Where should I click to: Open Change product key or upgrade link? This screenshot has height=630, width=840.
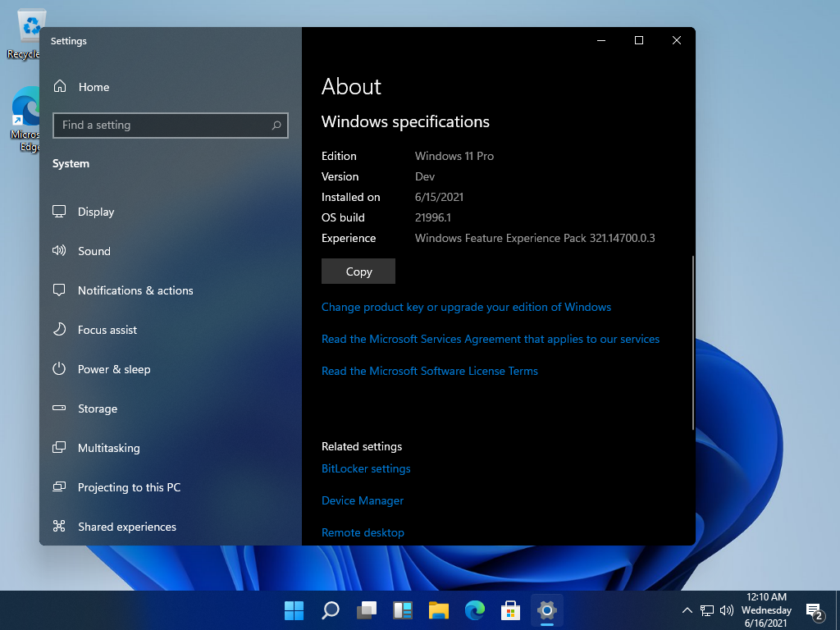(x=466, y=307)
